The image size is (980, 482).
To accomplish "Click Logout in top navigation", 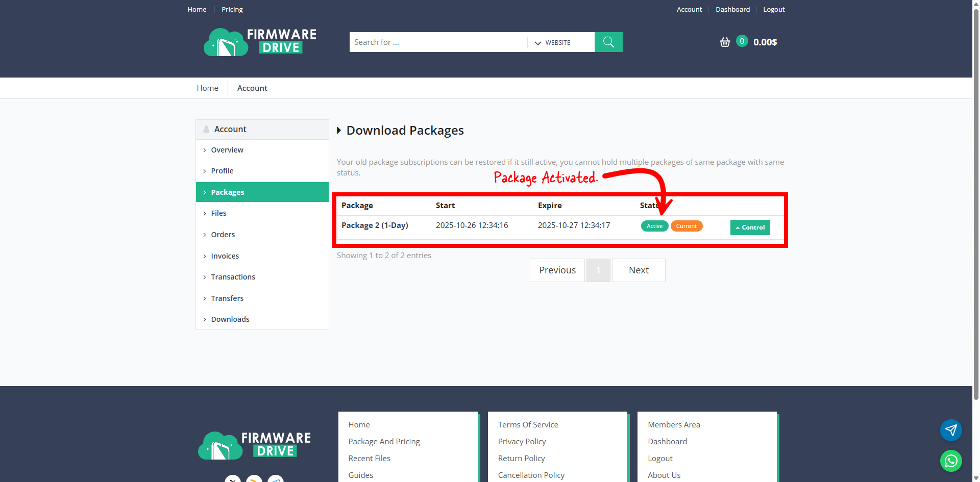I will coord(774,9).
